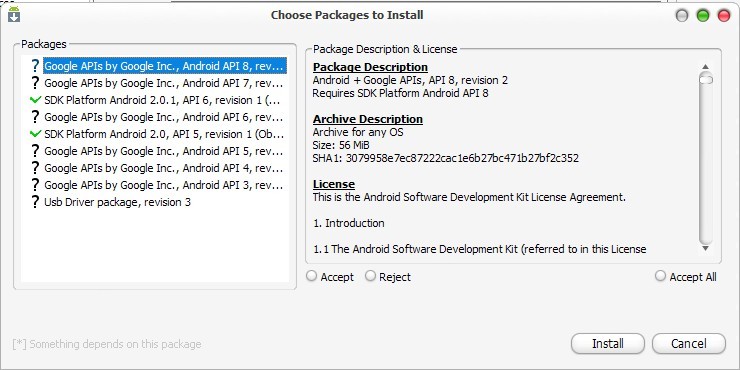Select Usb Driver package, revision 3
The image size is (740, 370).
[118, 202]
